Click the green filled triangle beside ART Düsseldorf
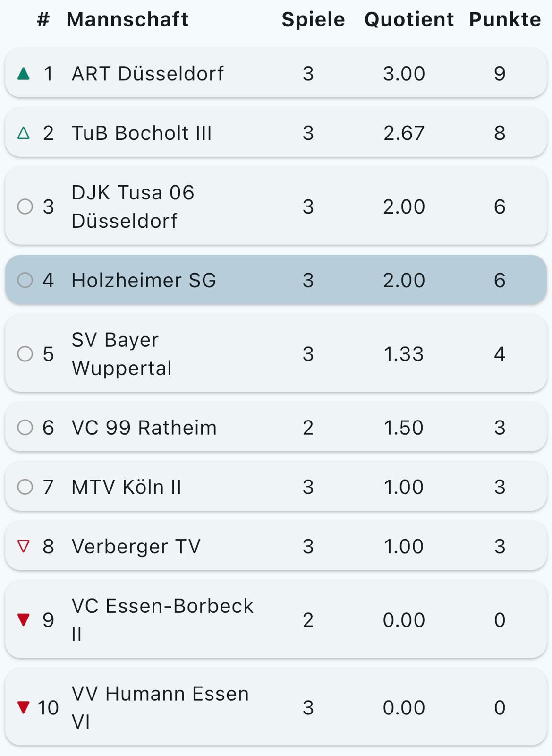This screenshot has height=756, width=552. click(x=24, y=74)
